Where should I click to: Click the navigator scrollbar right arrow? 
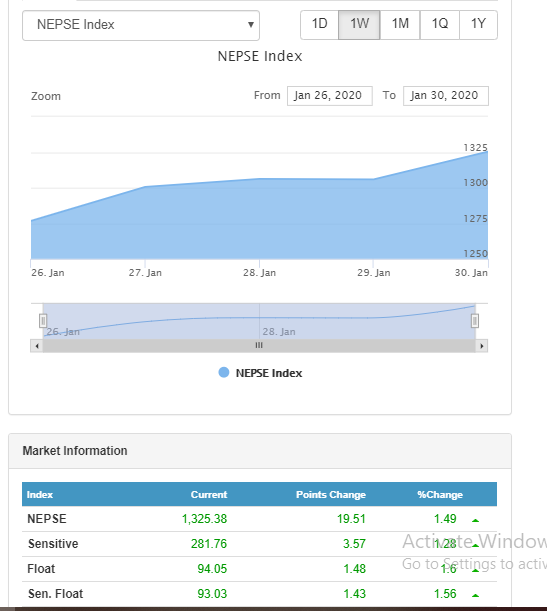(482, 346)
